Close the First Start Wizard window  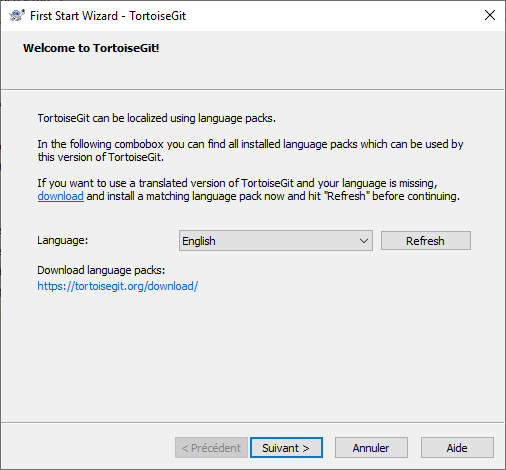490,15
